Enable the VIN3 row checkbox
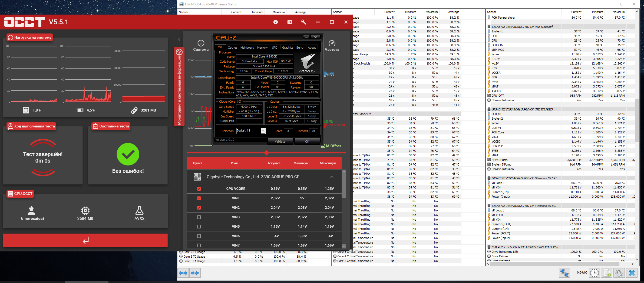This screenshot has height=283, width=644. tap(199, 217)
